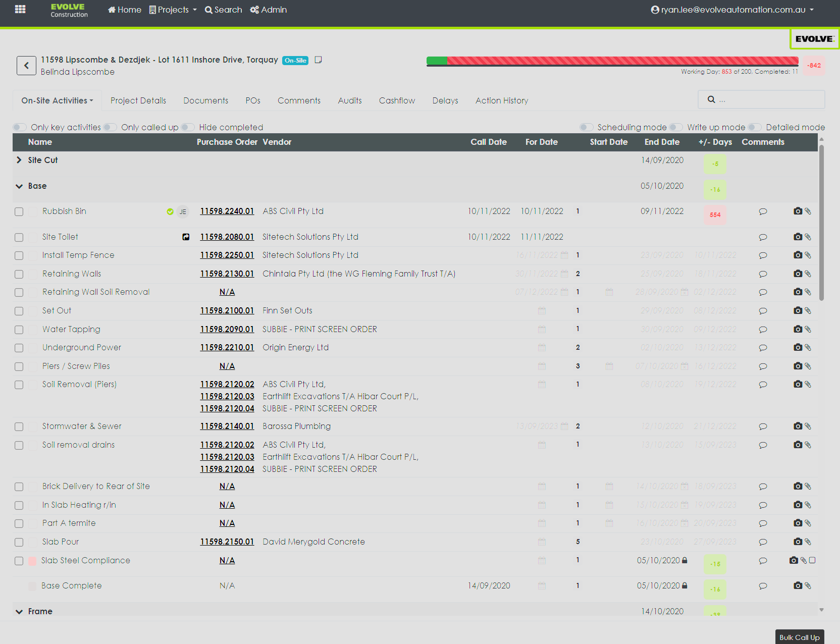Open purchase order 11598.2240.01

227,211
